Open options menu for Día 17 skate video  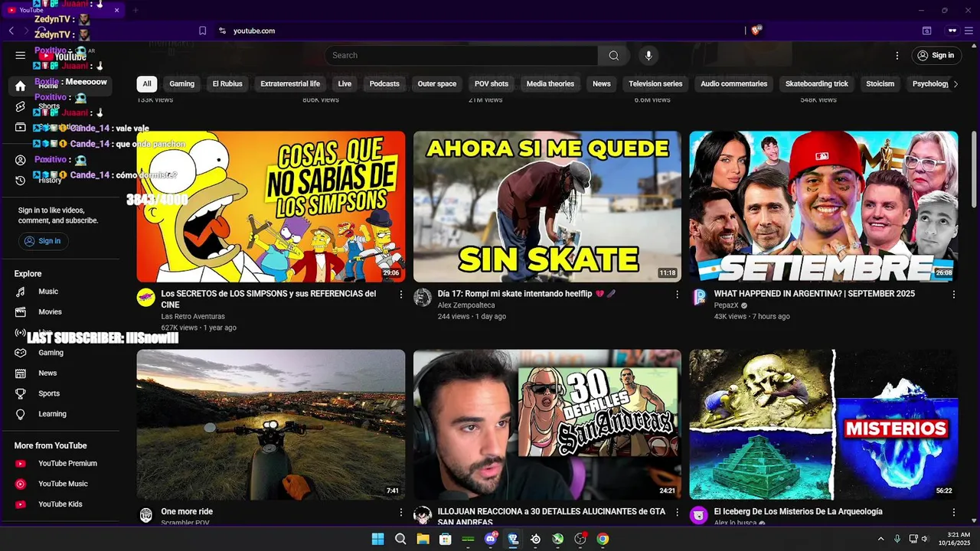click(x=677, y=295)
